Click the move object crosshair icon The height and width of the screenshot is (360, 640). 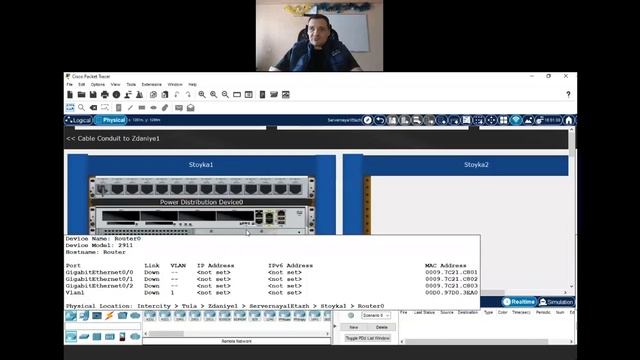click(491, 120)
